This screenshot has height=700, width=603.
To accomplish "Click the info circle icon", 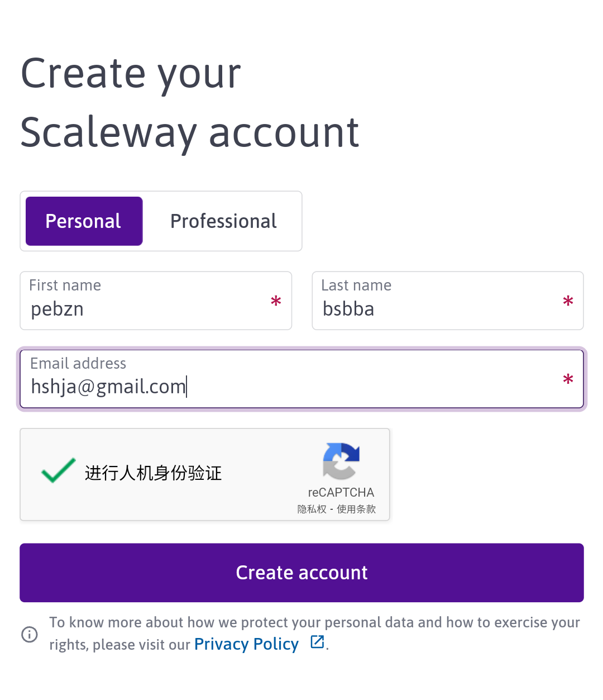I will 30,634.
